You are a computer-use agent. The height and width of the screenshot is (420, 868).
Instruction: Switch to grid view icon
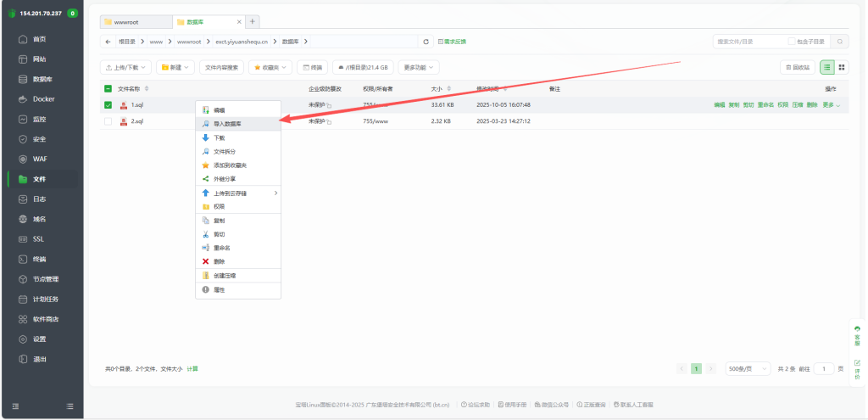point(842,67)
